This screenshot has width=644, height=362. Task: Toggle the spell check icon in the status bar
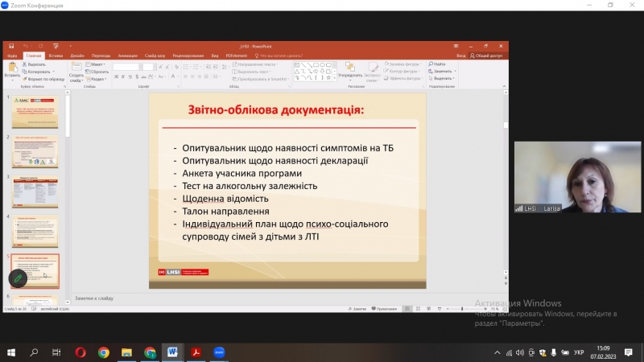click(x=34, y=309)
